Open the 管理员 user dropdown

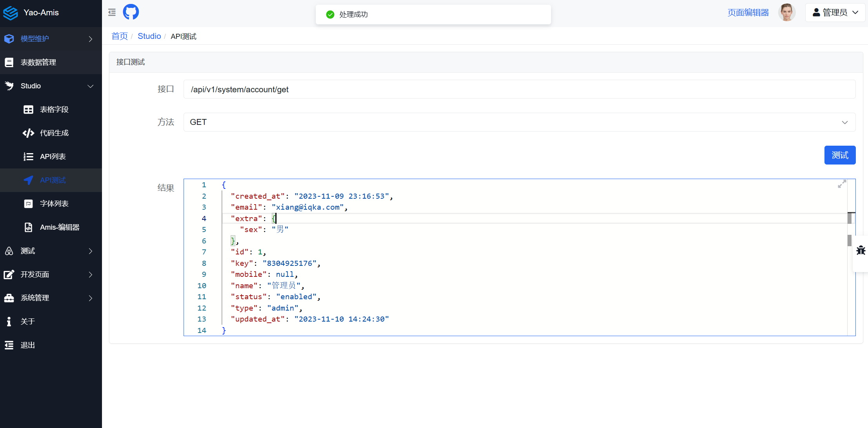coord(835,13)
